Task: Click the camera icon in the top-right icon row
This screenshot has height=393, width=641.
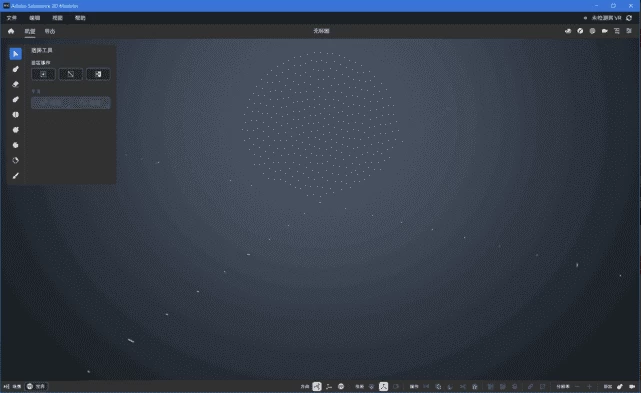Action: click(x=605, y=31)
